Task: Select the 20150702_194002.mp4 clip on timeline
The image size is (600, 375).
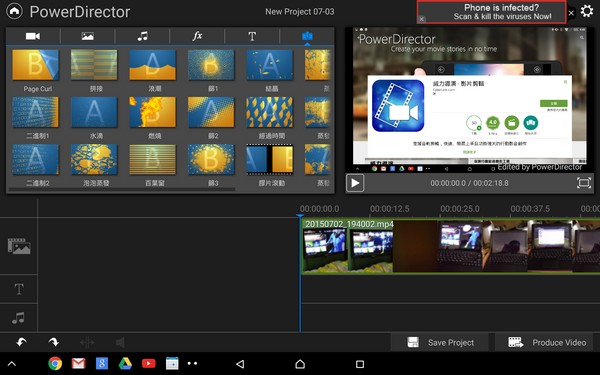Action: (451, 246)
